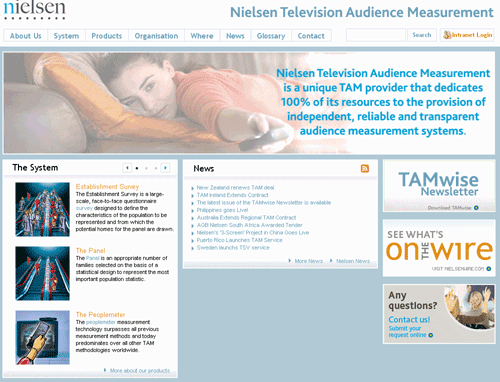Select second carousel dot in The System
The image size is (500, 382).
click(x=146, y=168)
